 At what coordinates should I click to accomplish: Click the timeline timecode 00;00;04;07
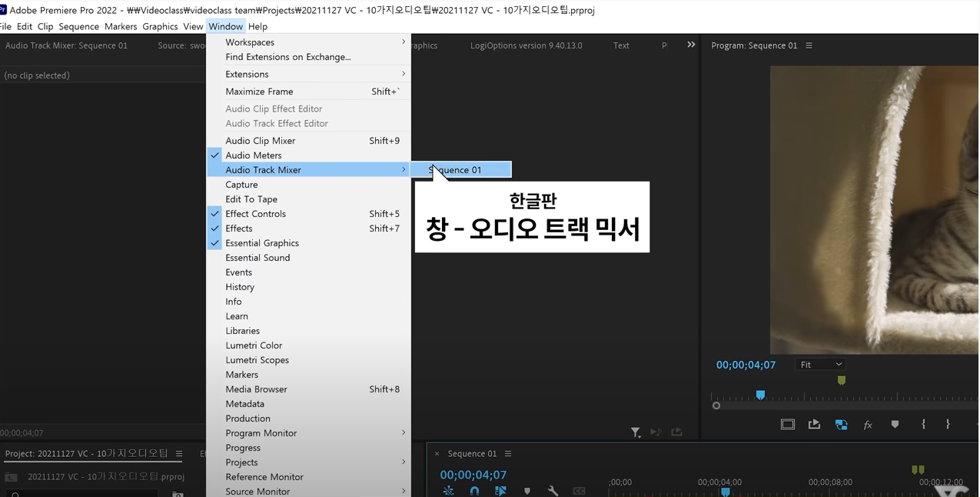pyautogui.click(x=473, y=475)
